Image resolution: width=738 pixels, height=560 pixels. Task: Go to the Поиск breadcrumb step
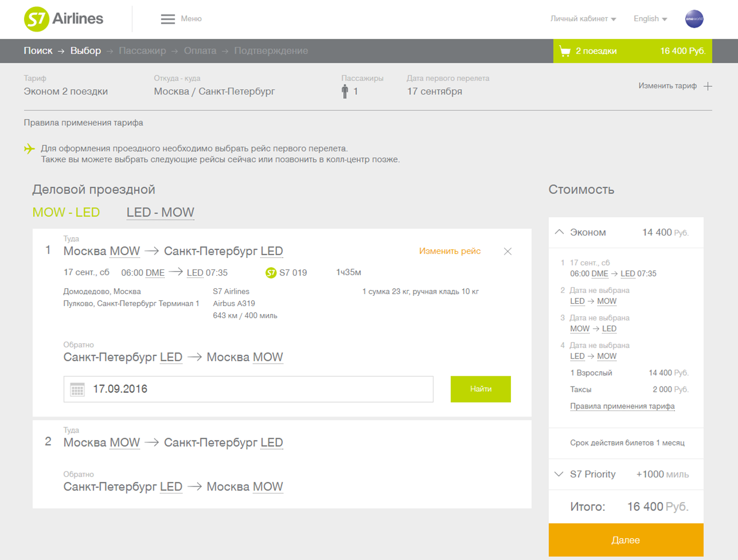pos(38,51)
